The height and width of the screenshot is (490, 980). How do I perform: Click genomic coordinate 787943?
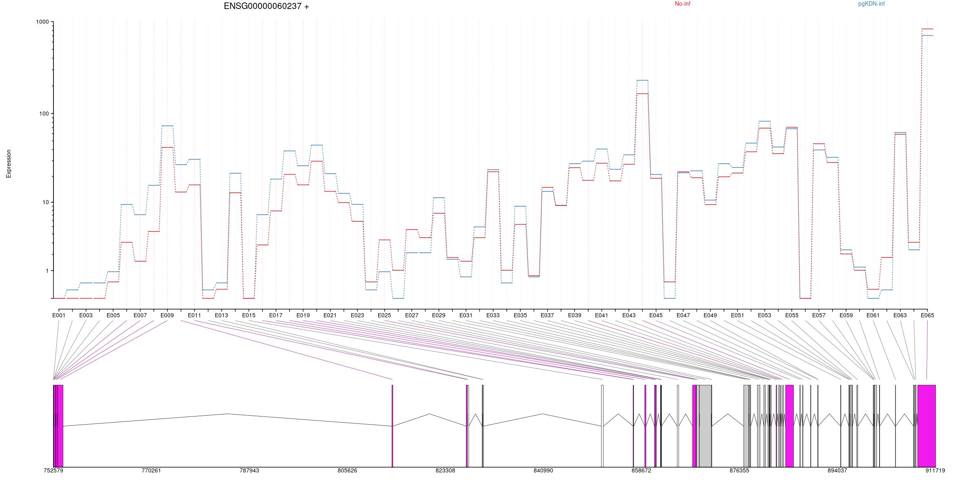pyautogui.click(x=249, y=470)
